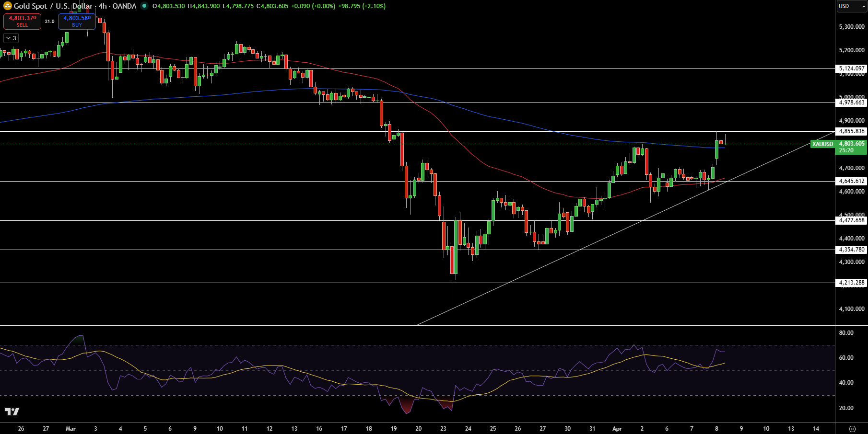Click the 21.0 spread value between sell and buy
The height and width of the screenshot is (434, 868).
[49, 22]
